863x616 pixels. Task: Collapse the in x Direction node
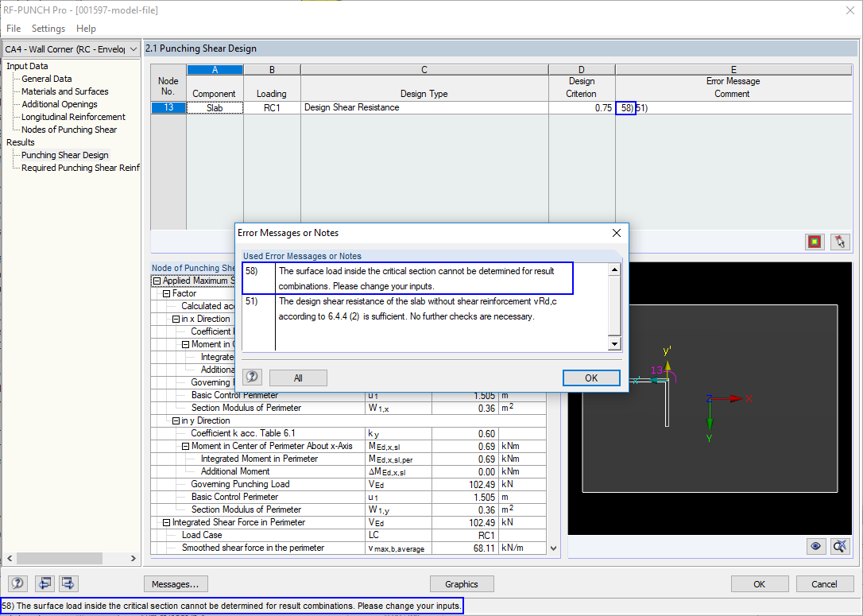tap(176, 319)
